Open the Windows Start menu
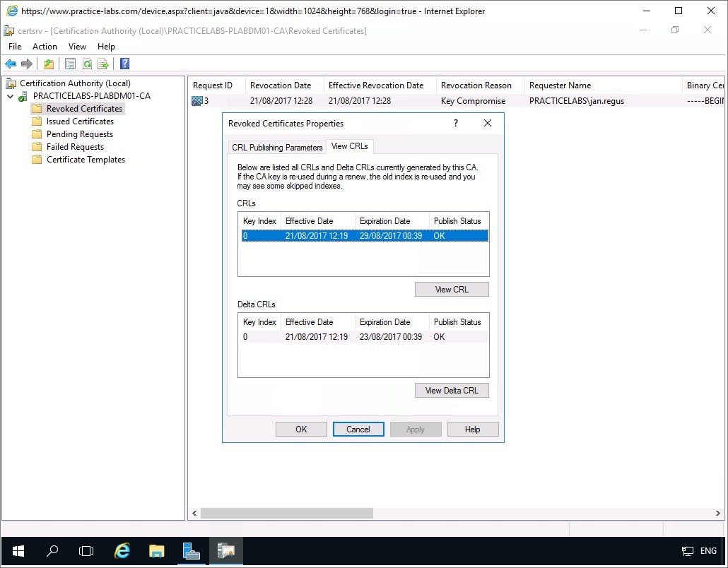Screen dimensions: 728x568 18,551
